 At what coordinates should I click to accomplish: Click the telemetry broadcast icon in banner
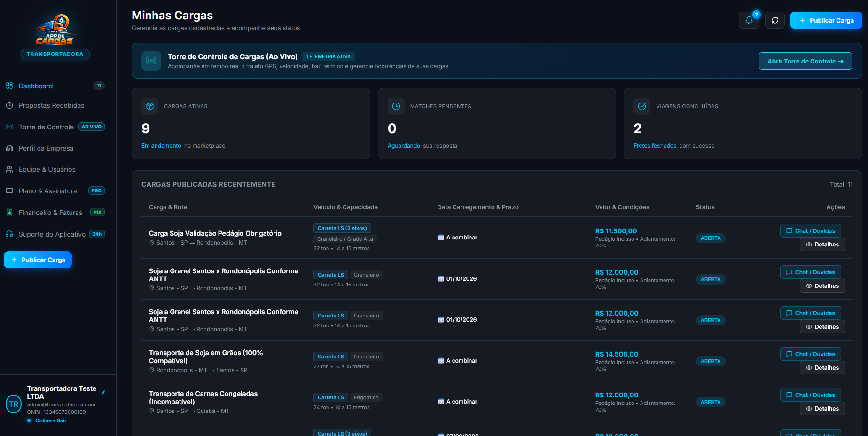click(x=151, y=61)
